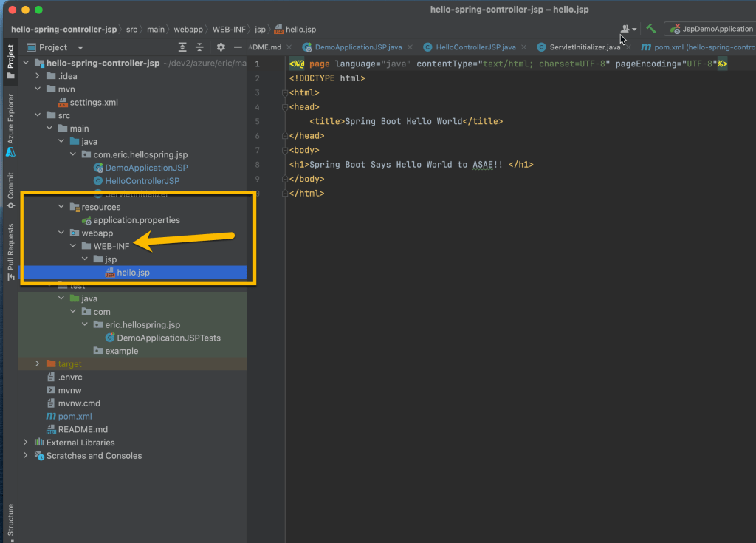Screen dimensions: 756x543
Task: Expand the target folder
Action: [x=38, y=364]
